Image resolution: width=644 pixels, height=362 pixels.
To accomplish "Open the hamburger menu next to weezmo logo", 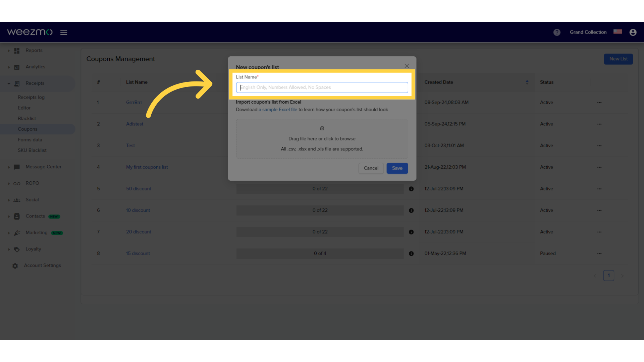I will tap(64, 32).
